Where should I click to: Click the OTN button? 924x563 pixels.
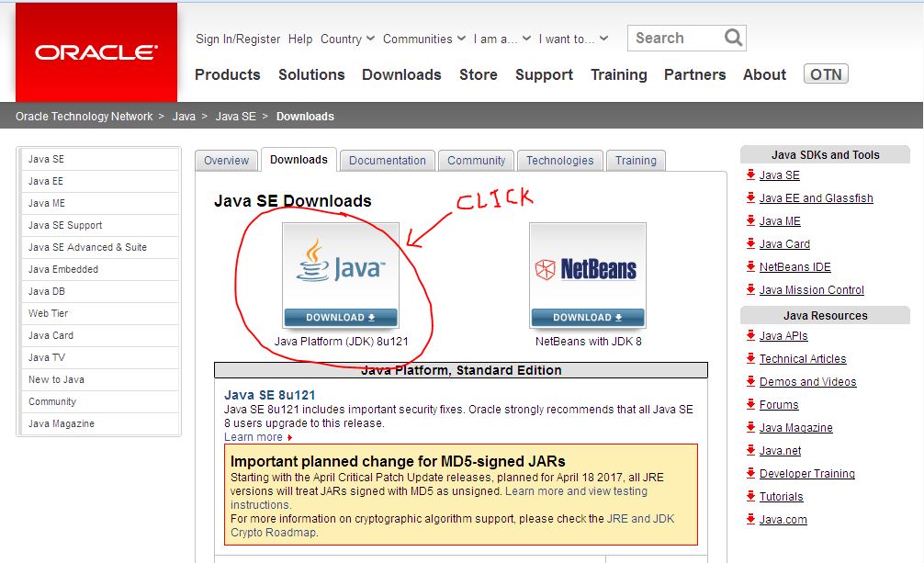826,73
